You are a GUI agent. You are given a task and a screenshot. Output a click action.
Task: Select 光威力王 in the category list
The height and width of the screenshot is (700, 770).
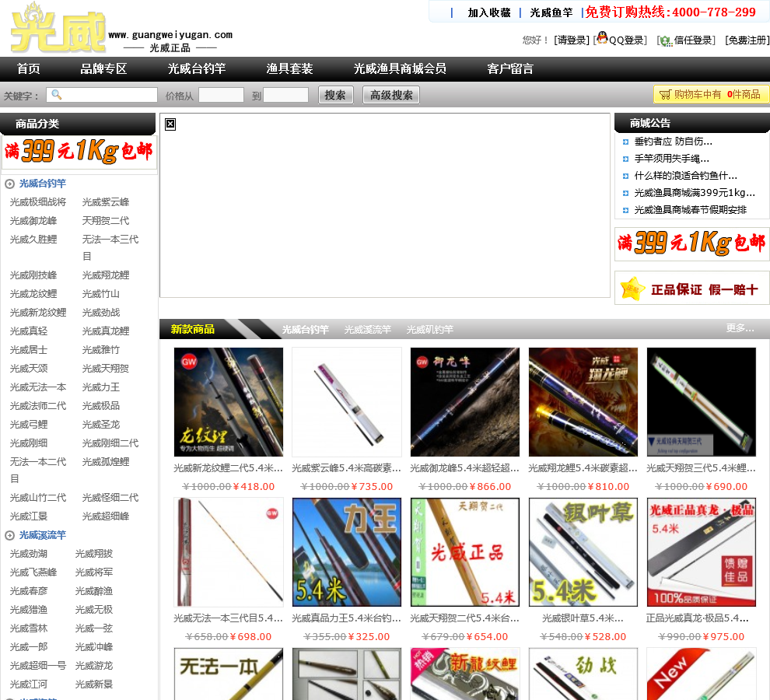(100, 387)
